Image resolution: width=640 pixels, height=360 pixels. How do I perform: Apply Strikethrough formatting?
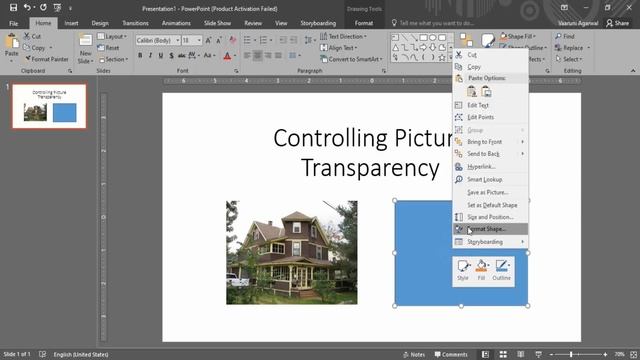tap(182, 56)
